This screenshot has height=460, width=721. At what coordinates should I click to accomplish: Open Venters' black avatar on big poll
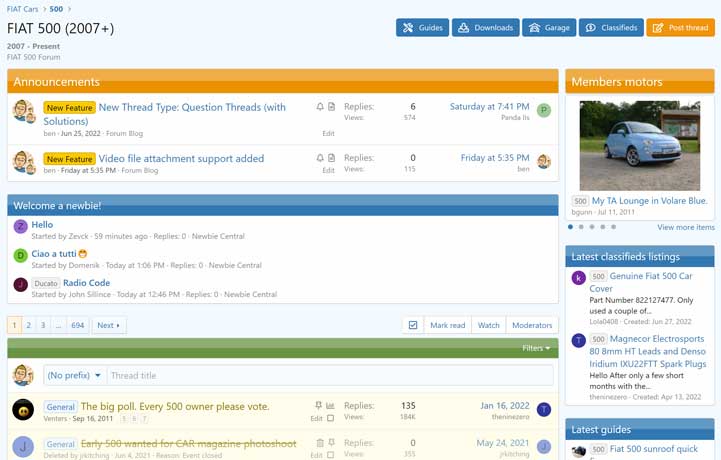[x=23, y=409]
